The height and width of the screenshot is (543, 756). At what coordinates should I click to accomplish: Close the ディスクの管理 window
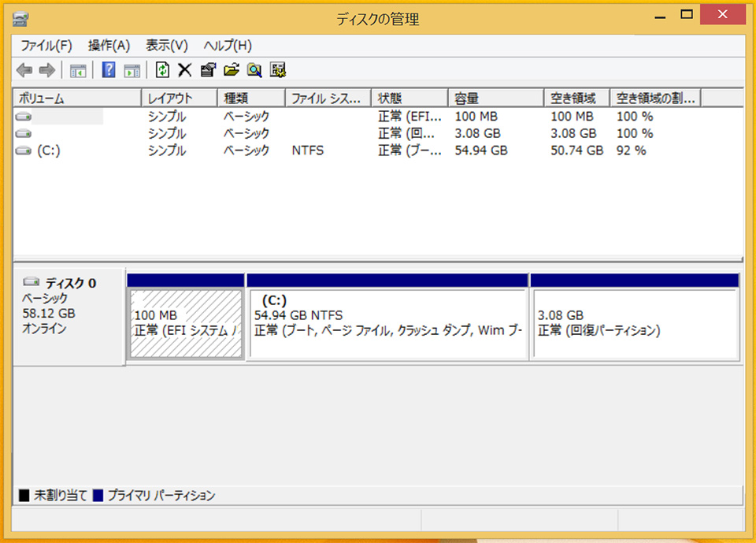point(722,14)
